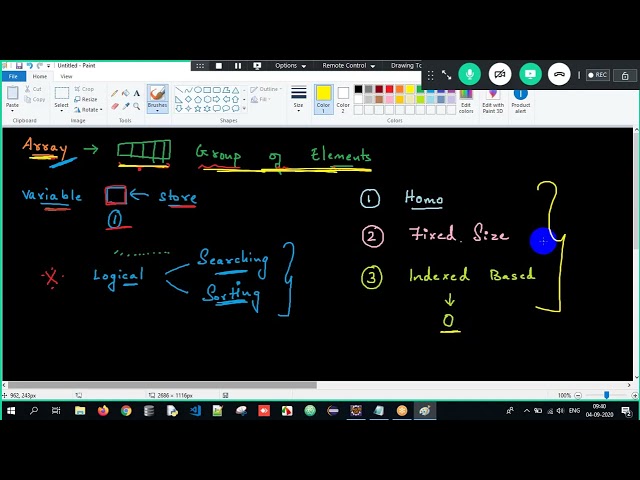
Task: Click the Stop square on the sharing toolbar
Action: [x=219, y=66]
